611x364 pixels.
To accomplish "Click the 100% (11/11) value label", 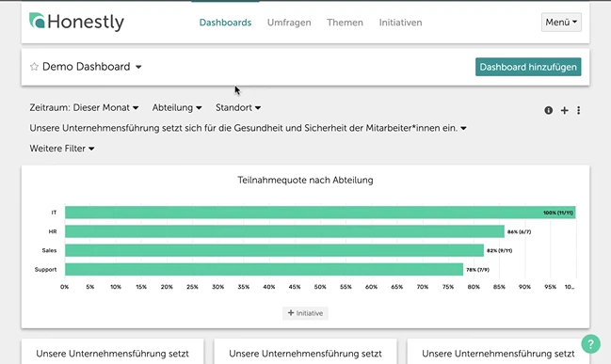I will tap(558, 213).
